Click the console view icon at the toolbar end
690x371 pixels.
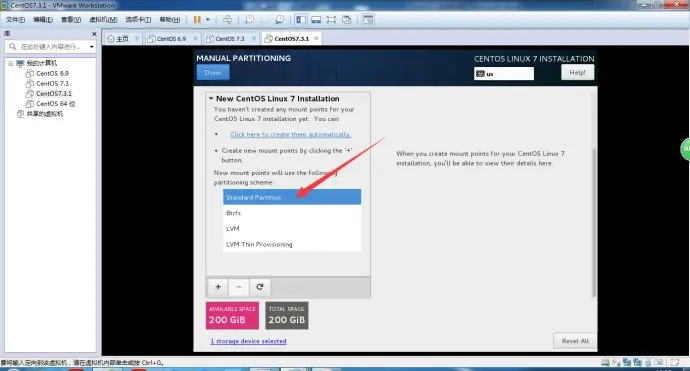click(368, 19)
